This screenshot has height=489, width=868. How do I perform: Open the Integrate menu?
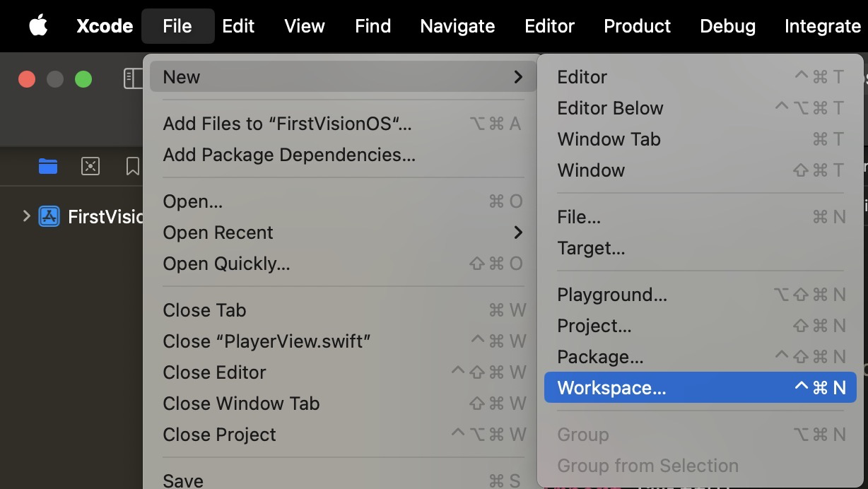coord(823,26)
